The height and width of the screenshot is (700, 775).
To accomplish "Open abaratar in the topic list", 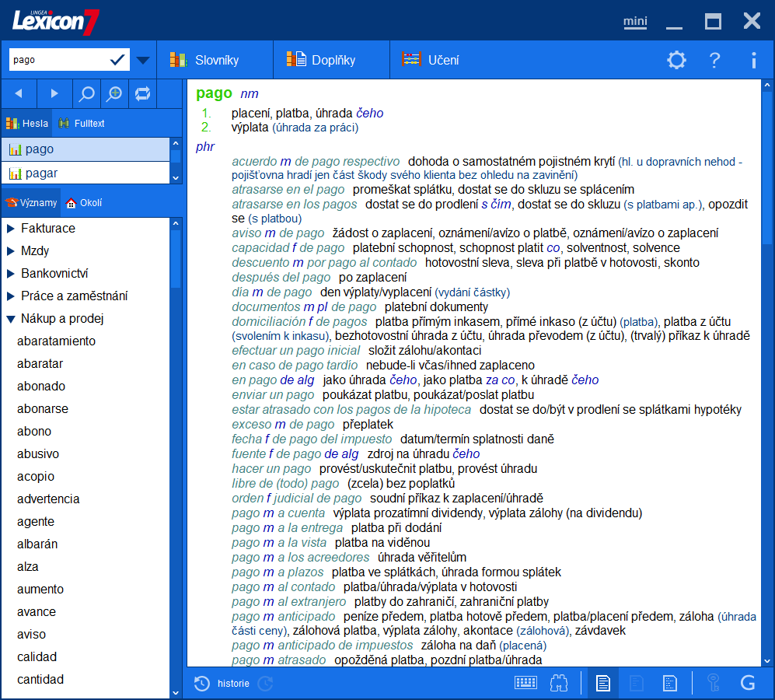I will click(x=40, y=364).
